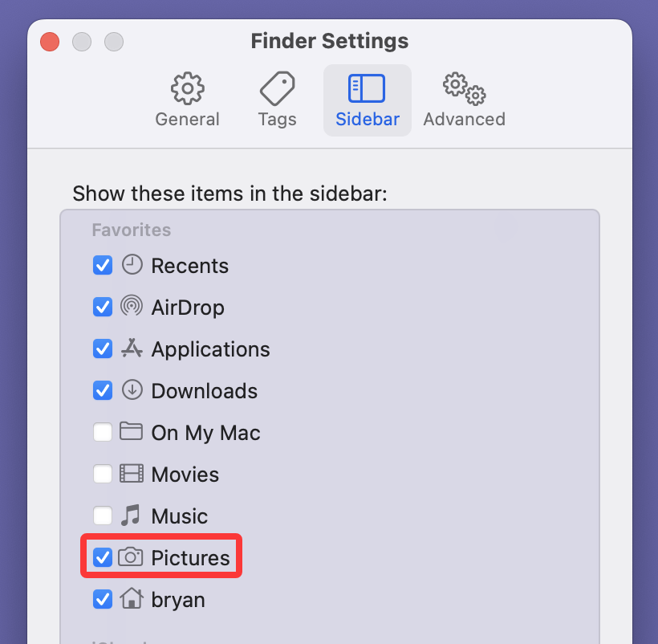Click the Applications 'A' icon
Screen dimensions: 658x644
pyautogui.click(x=132, y=348)
